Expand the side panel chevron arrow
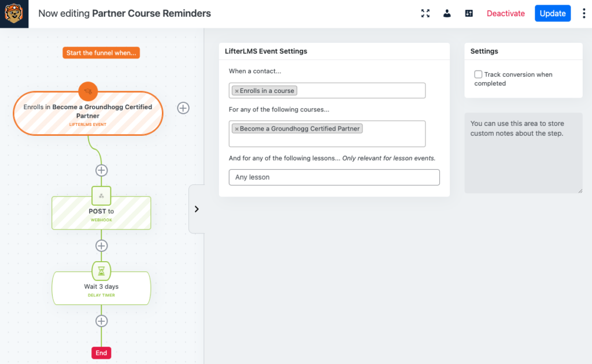592x364 pixels. [197, 209]
